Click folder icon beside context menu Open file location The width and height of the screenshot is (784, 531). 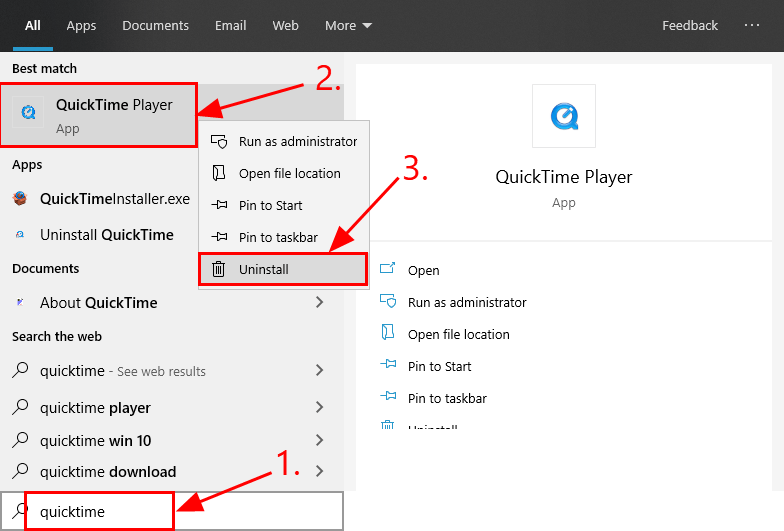click(x=218, y=173)
